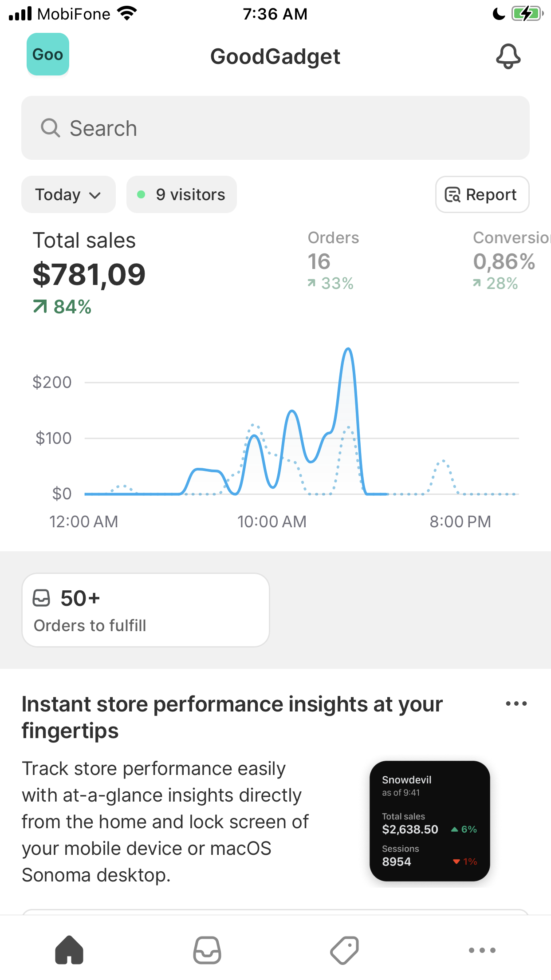This screenshot has width=551, height=980.
Task: Click into the Search field
Action: 275,128
